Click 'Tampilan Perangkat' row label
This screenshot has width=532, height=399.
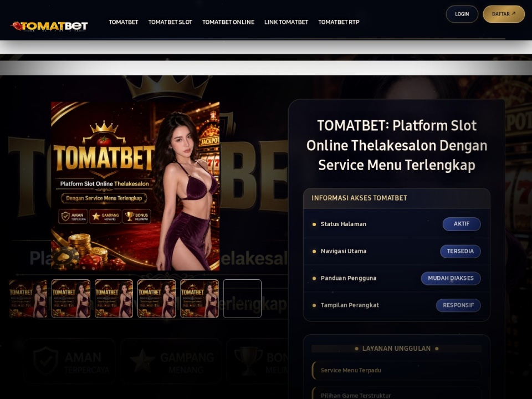click(350, 305)
